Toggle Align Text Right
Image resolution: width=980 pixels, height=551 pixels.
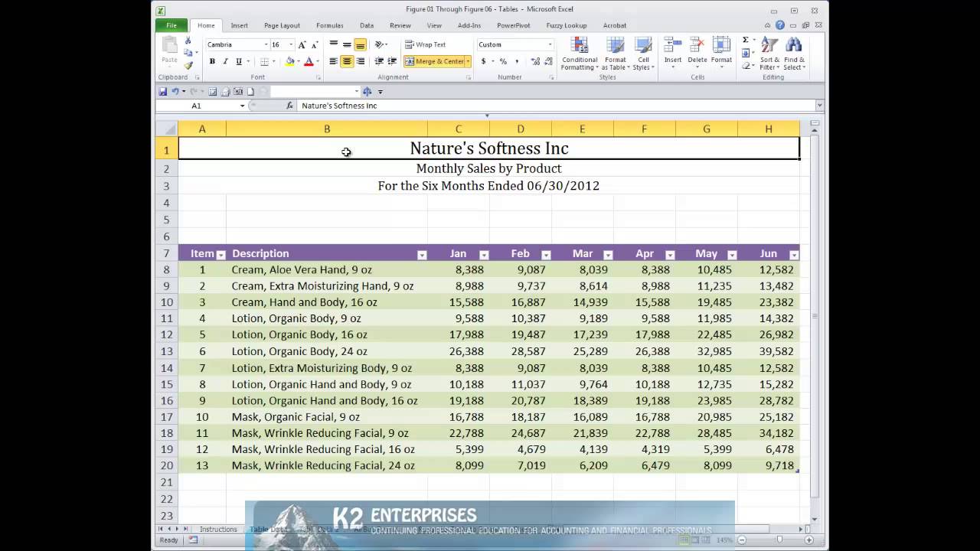[x=361, y=61]
